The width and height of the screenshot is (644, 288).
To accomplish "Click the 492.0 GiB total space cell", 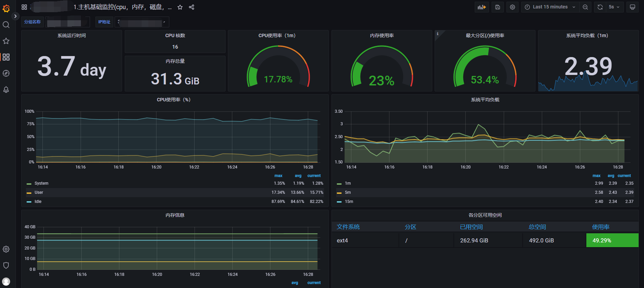I will click(x=554, y=240).
